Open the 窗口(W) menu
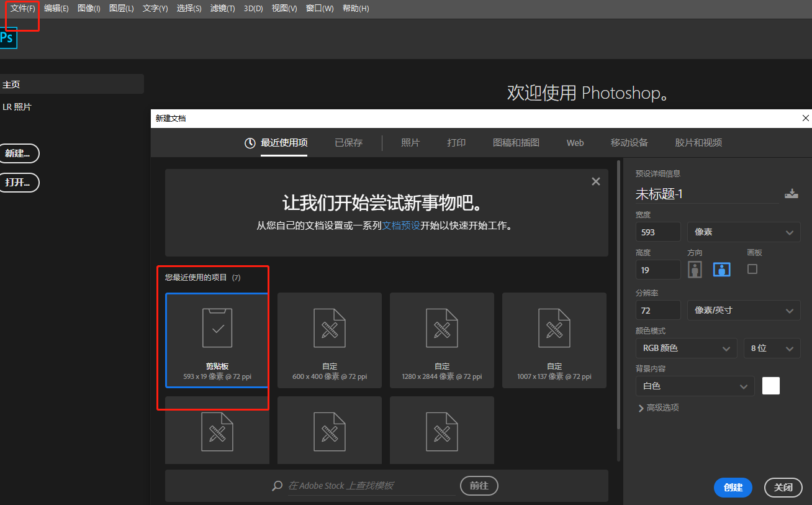The height and width of the screenshot is (505, 812). 320,9
